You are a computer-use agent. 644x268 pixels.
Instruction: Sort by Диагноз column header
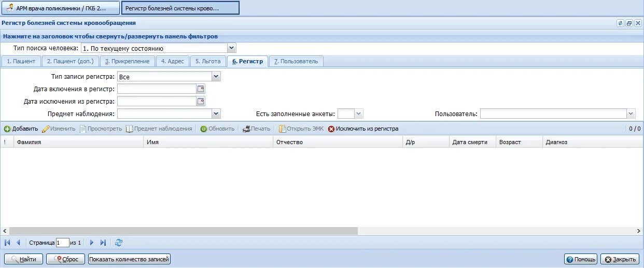593,142
